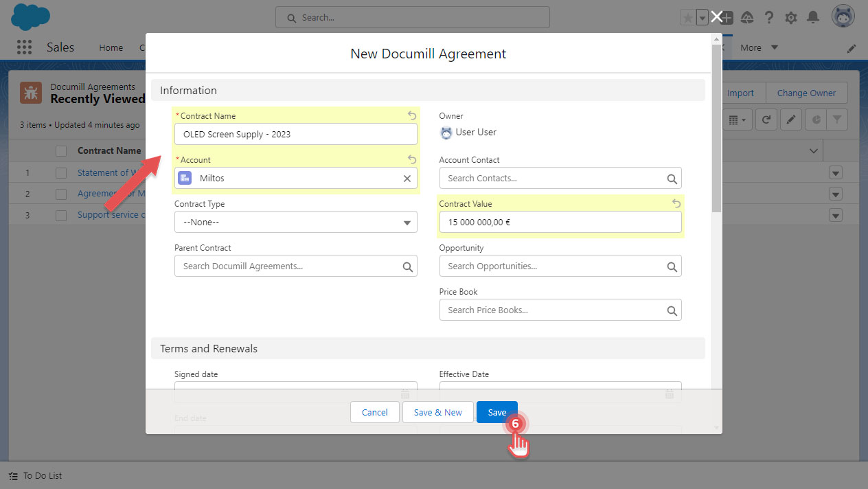The height and width of the screenshot is (489, 868).
Task: Open the row actions arrow on row 2
Action: pyautogui.click(x=835, y=194)
